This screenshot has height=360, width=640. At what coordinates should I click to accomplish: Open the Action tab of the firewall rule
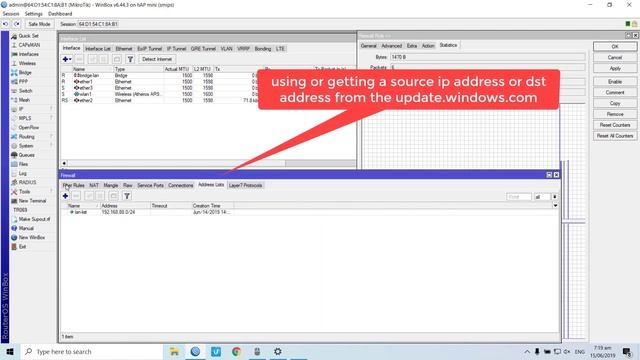(x=428, y=46)
